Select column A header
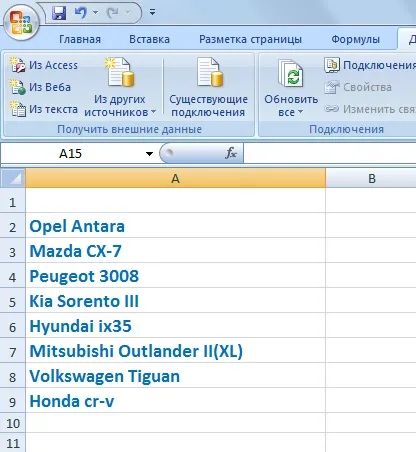 [x=175, y=179]
